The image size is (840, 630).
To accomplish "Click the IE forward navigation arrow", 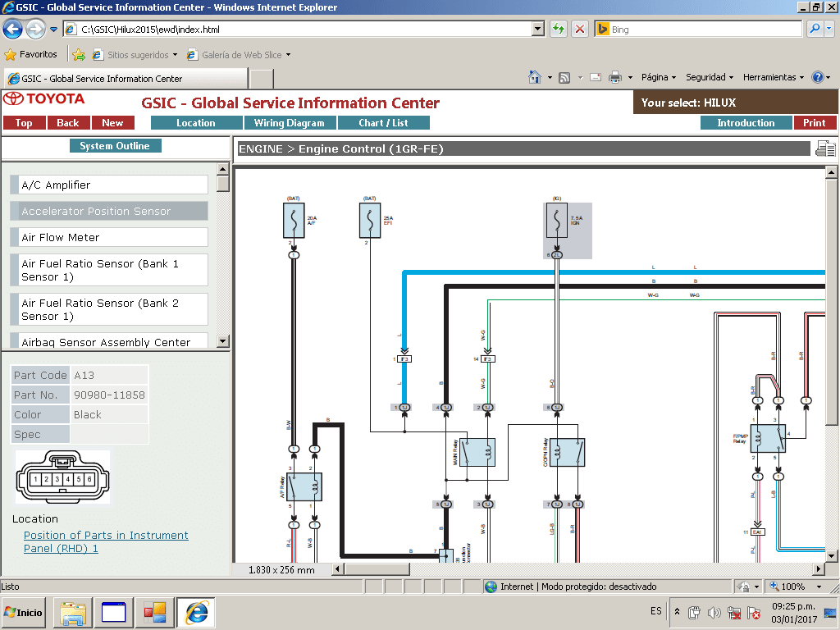I will 35,30.
